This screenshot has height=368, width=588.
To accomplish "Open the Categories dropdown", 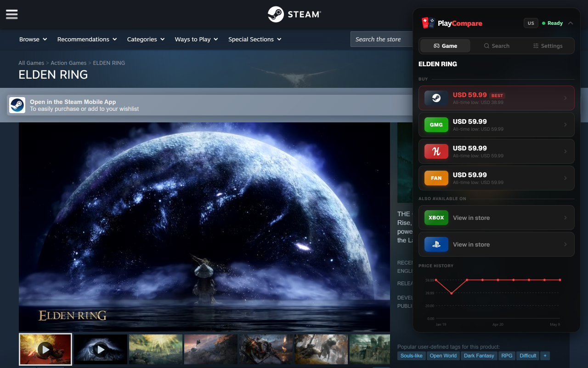I will (x=146, y=40).
